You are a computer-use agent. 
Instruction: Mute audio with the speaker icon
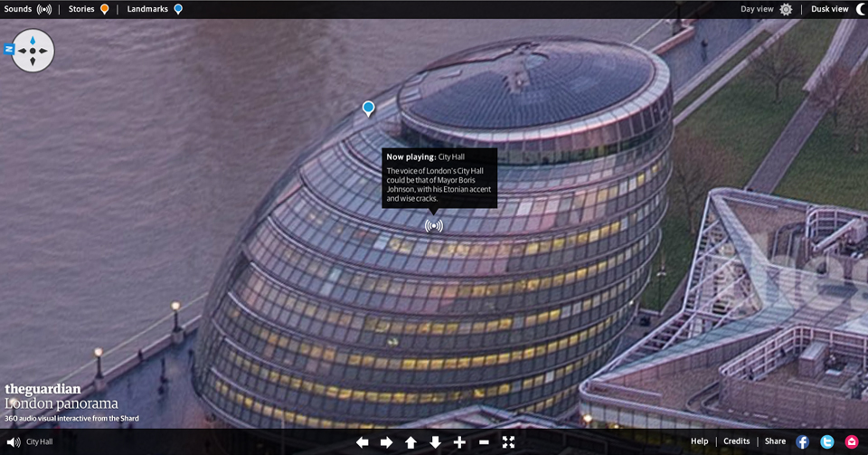click(14, 441)
